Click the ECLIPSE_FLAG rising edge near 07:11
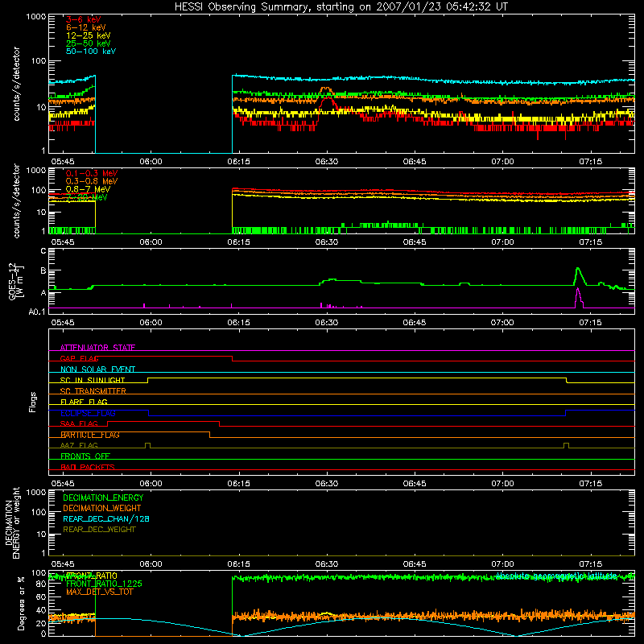 566,413
